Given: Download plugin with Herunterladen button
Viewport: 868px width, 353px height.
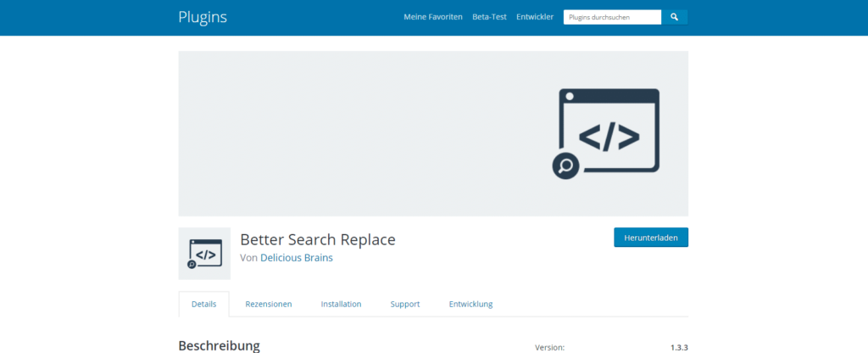Looking at the screenshot, I should 651,238.
